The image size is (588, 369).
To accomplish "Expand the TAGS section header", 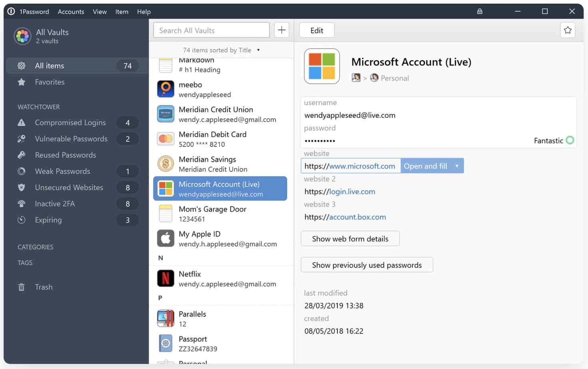I will tap(25, 263).
